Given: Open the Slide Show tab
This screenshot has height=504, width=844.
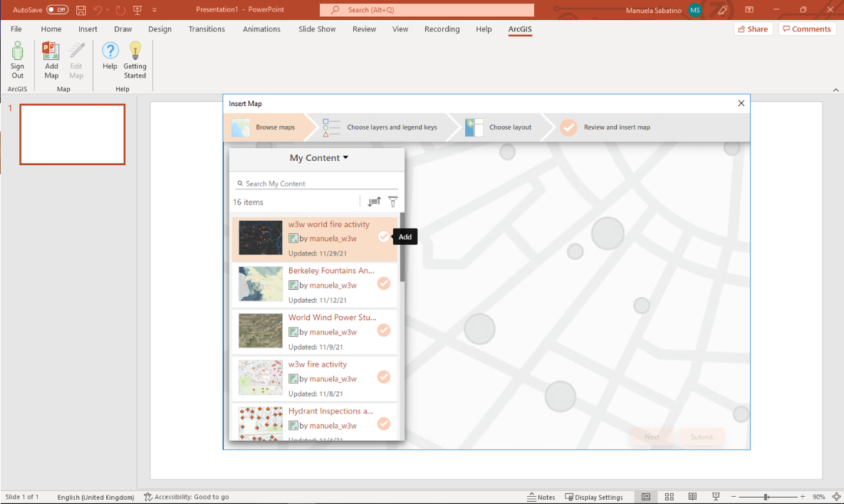Looking at the screenshot, I should [x=317, y=29].
